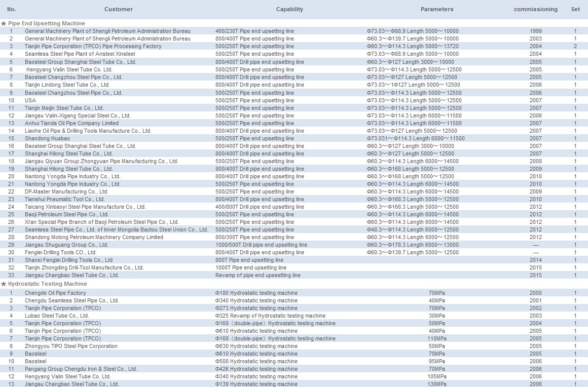
Task: Click "Pangang Group Chengdu Iron & Steel Co., Ltd."
Action: coord(81,369)
